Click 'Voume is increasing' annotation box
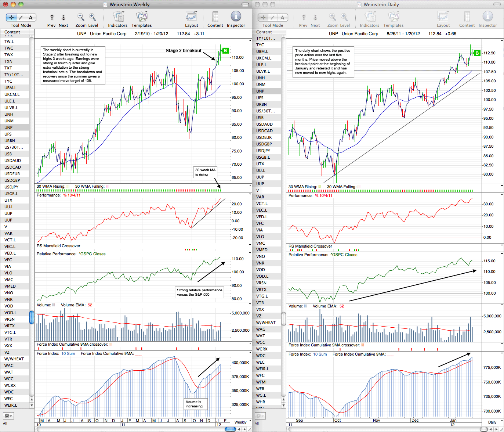The width and height of the screenshot is (504, 432). pyautogui.click(x=196, y=404)
